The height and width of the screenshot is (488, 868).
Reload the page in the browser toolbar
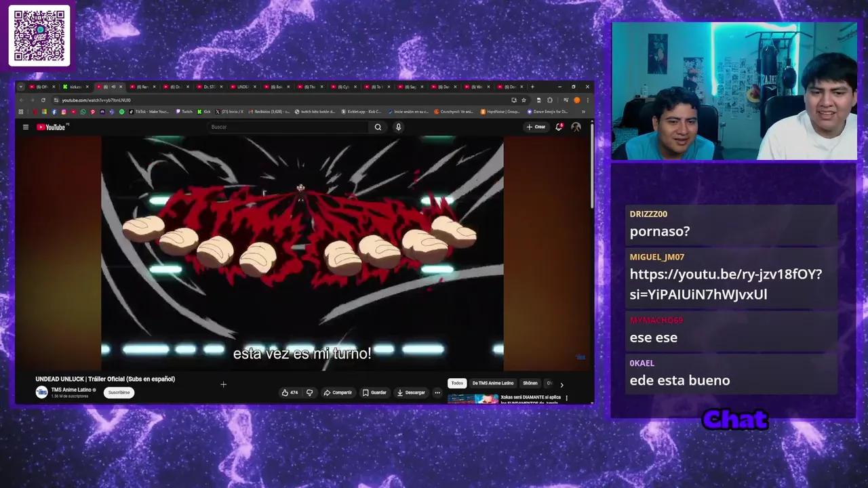[x=43, y=100]
